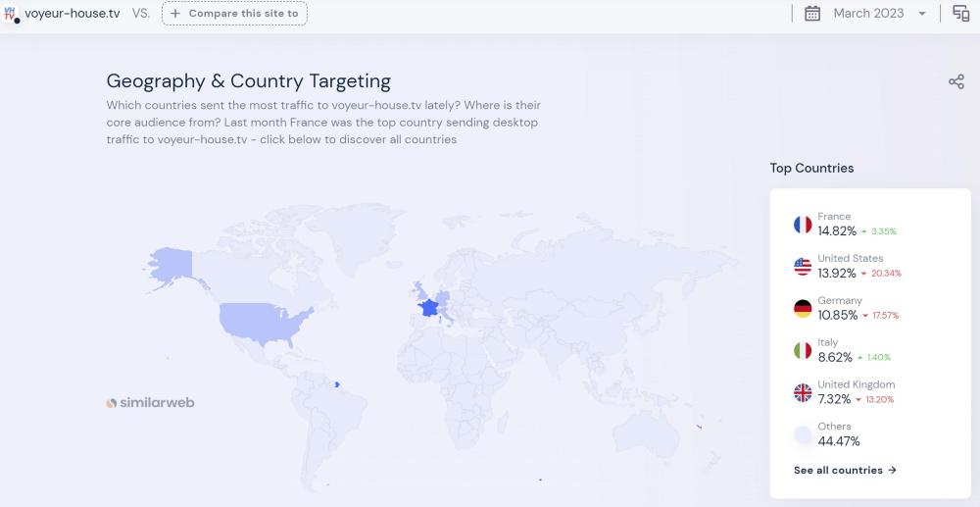Expand date picker using the caret arrow

point(922,14)
